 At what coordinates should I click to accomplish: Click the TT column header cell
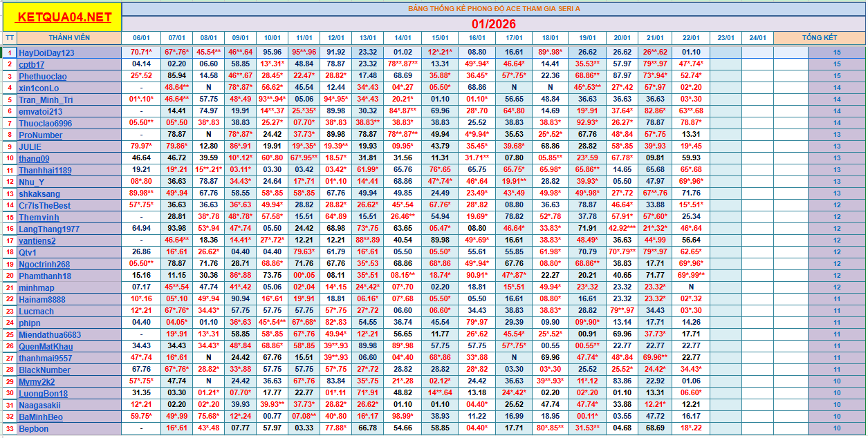coord(9,37)
